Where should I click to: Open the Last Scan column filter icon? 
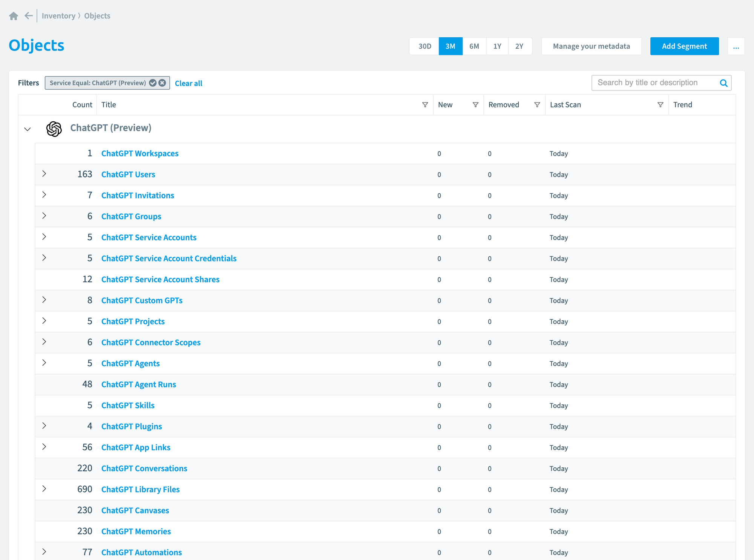coord(661,105)
